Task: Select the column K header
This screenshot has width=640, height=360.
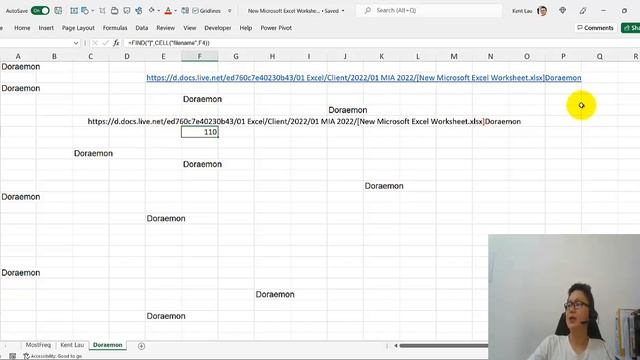Action: (381, 56)
